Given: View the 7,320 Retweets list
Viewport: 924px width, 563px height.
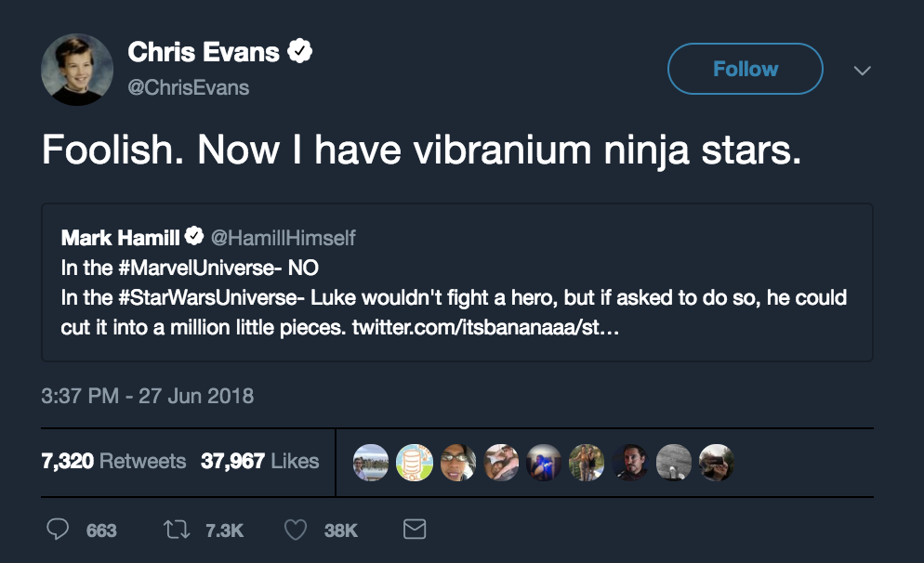Looking at the screenshot, I should coord(113,461).
